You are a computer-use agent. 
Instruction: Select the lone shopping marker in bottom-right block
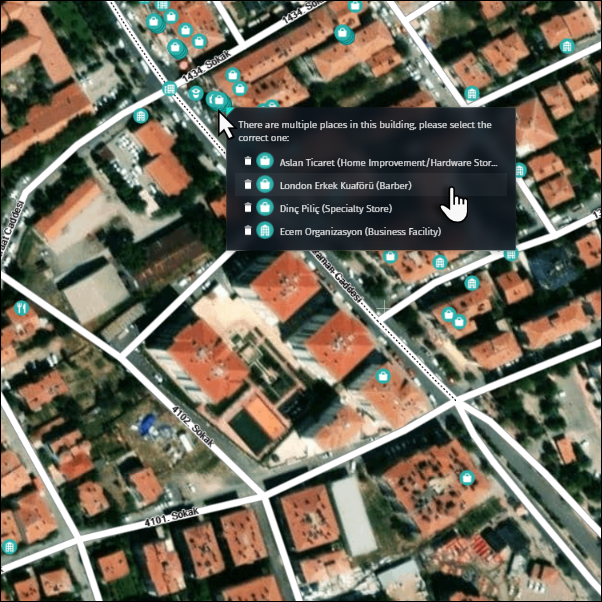click(x=467, y=478)
